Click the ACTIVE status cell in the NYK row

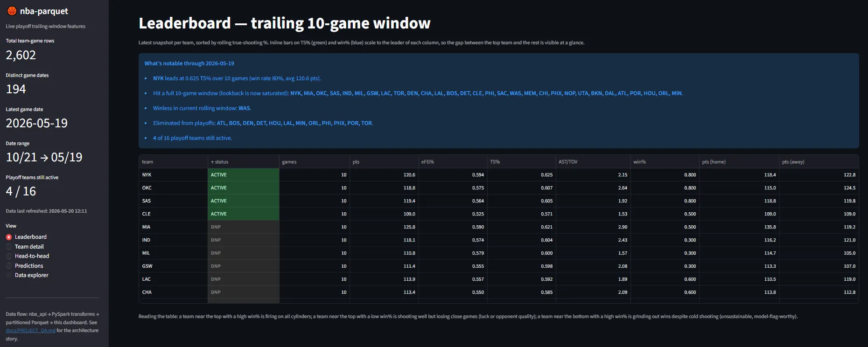tap(243, 175)
